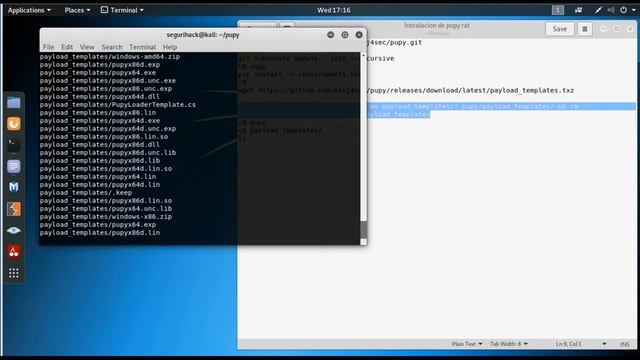Screen dimensions: 640x360
Task: Open the Terminal icon in the dock
Action: [x=13, y=145]
